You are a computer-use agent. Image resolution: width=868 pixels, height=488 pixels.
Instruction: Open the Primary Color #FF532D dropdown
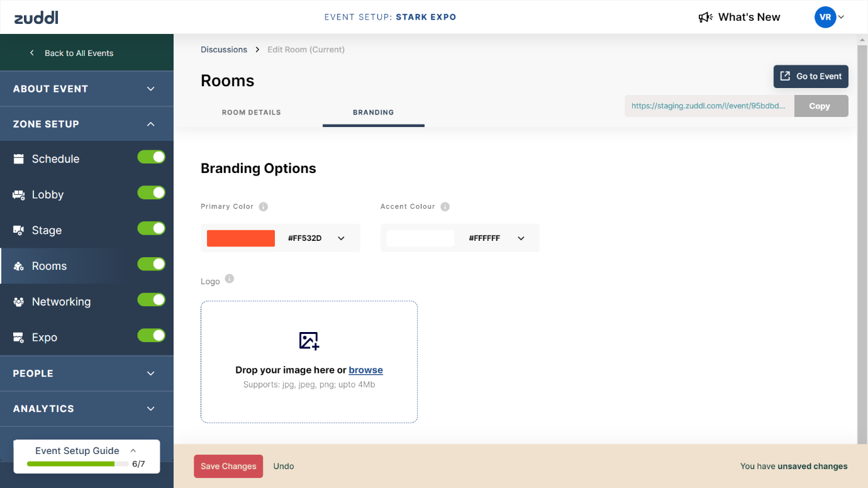coord(341,238)
